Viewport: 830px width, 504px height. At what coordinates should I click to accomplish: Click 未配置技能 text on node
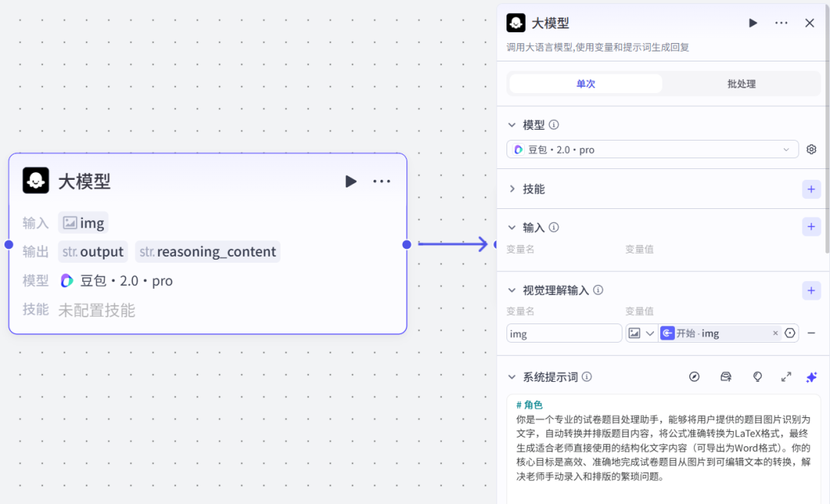click(96, 310)
